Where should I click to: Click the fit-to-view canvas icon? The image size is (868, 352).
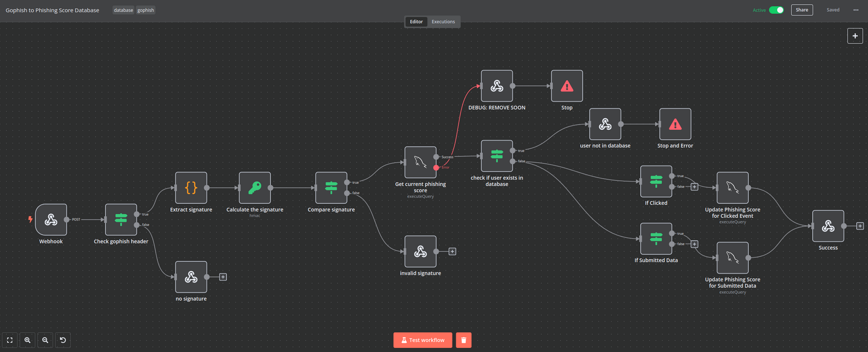pos(10,340)
